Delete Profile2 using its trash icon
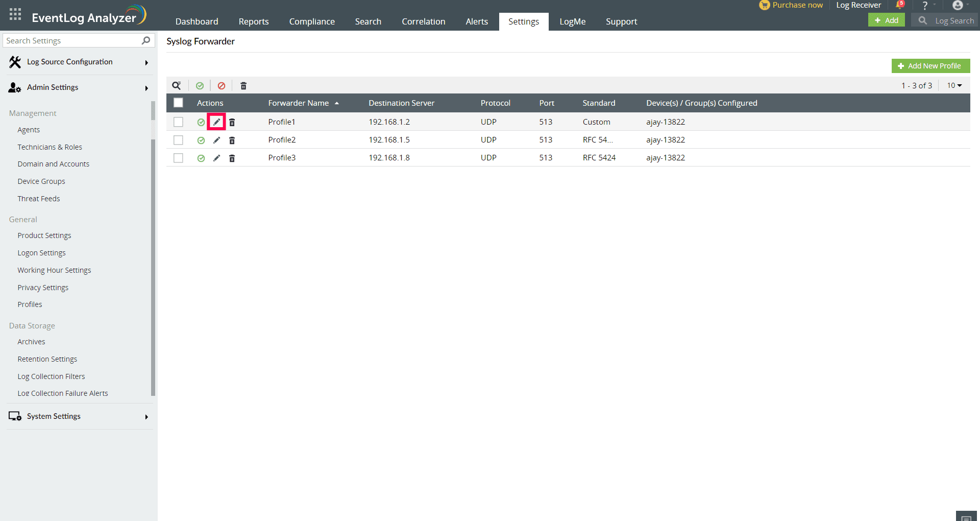980x521 pixels. 232,140
